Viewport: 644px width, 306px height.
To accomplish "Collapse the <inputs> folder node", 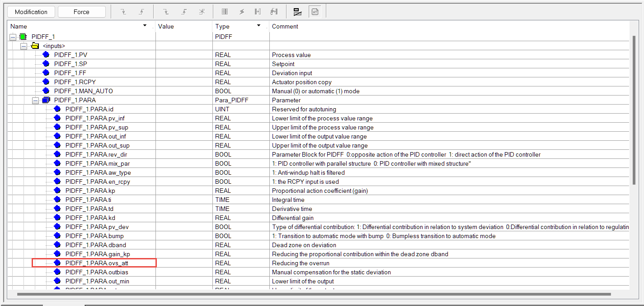I will [24, 46].
